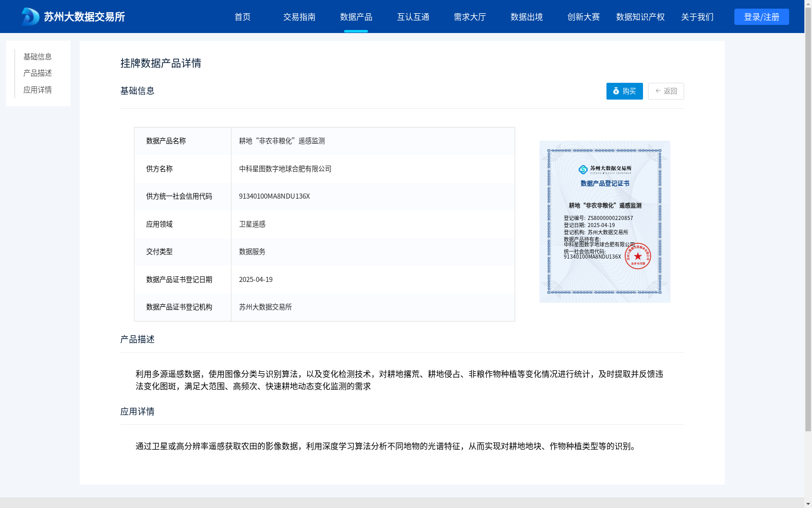Click the 供方统一社会信用代码 label cell
The width and height of the screenshot is (812, 508).
pyautogui.click(x=183, y=197)
